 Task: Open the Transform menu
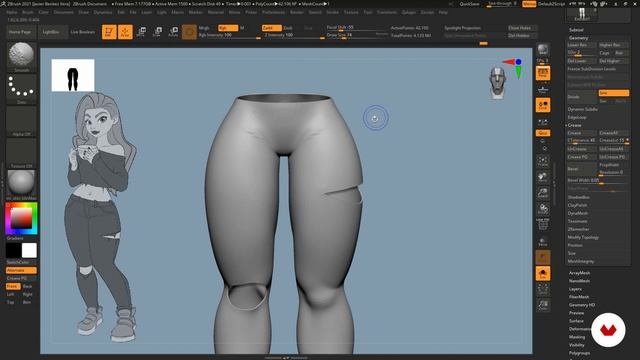point(387,12)
